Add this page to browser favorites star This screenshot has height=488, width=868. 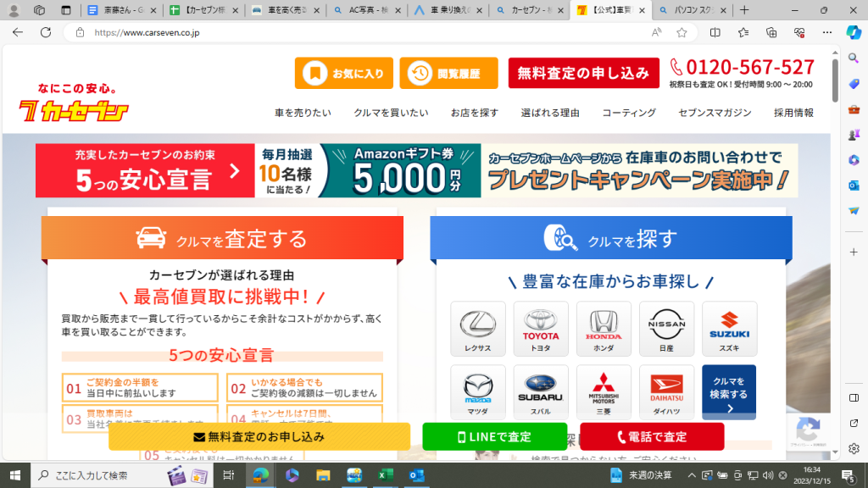(x=682, y=32)
